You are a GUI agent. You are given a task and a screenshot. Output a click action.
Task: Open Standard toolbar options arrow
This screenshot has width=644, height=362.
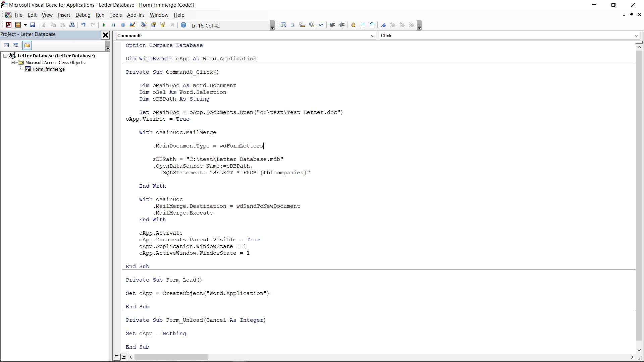click(272, 25)
